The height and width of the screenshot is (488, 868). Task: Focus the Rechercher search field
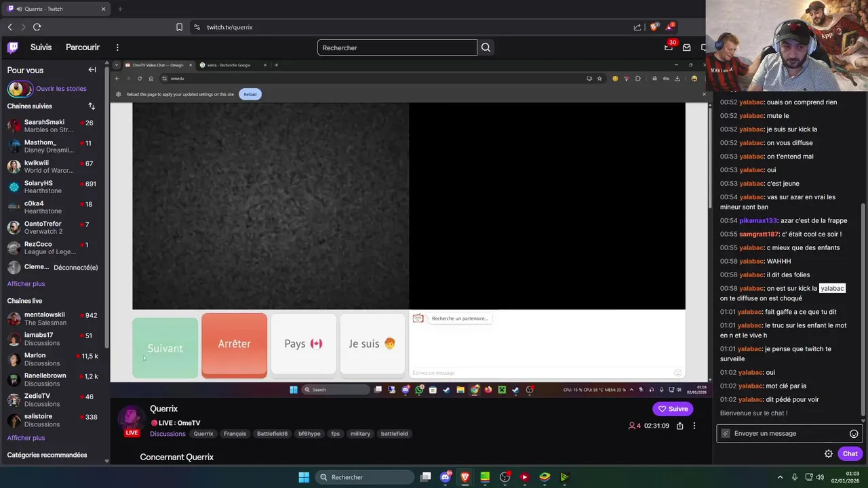[x=397, y=47]
